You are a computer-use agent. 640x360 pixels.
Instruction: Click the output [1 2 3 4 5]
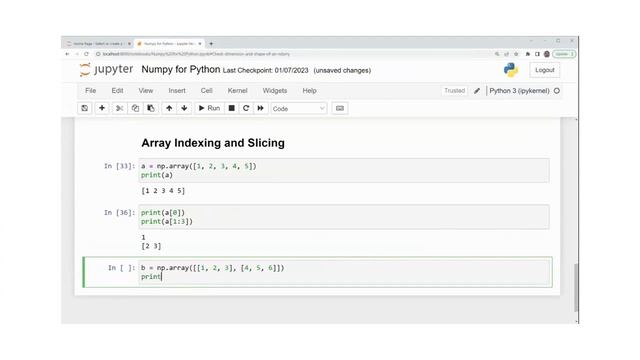pyautogui.click(x=163, y=191)
